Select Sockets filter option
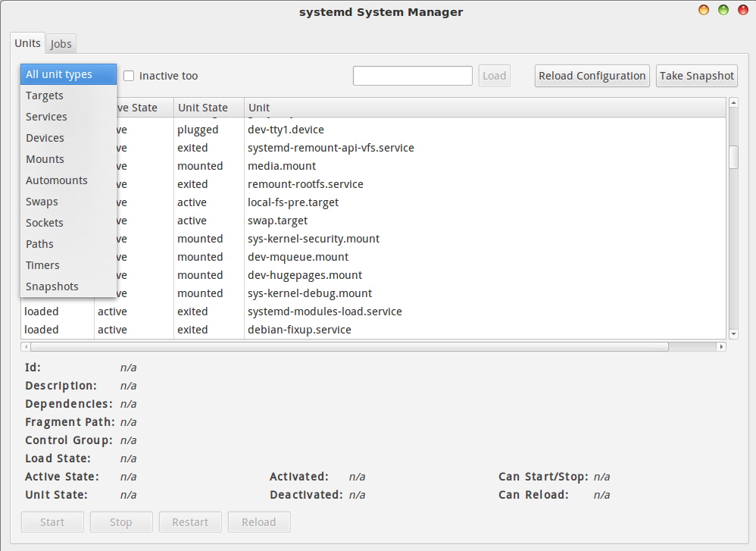Image resolution: width=756 pixels, height=551 pixels. 68,223
